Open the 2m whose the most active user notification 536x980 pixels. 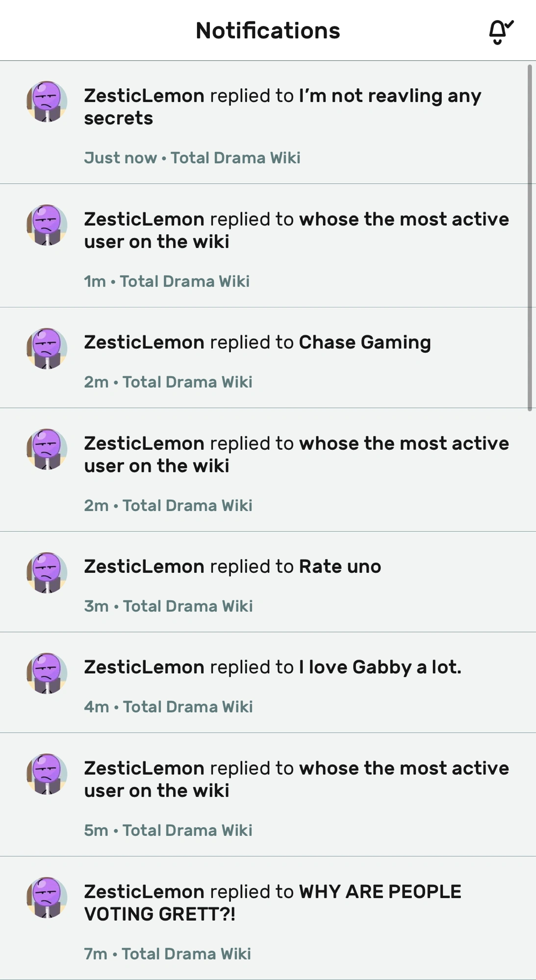297,454
